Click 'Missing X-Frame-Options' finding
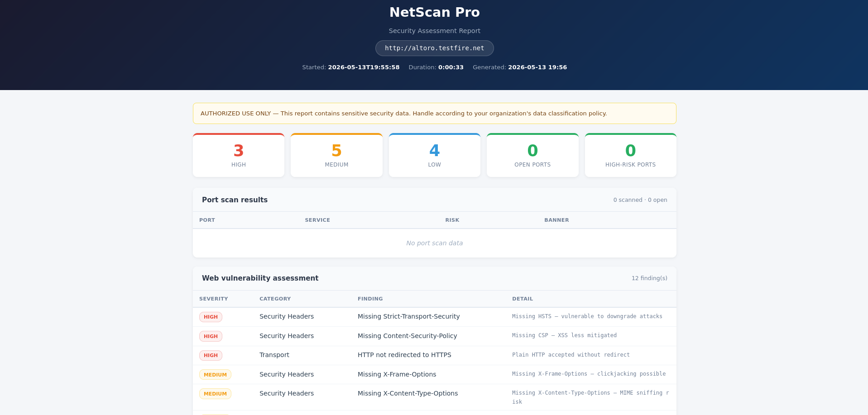 point(397,374)
